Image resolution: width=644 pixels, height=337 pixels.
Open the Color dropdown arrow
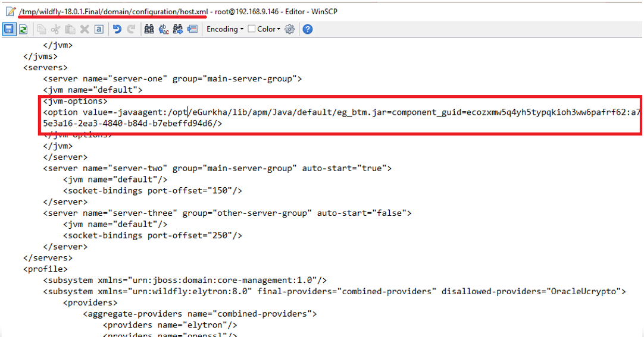coord(279,29)
